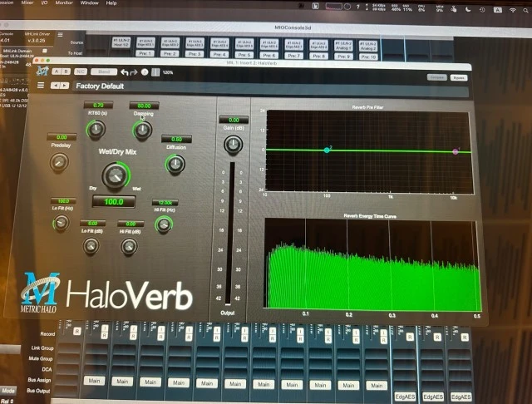Viewport: 532px width, 404px height.
Task: Go to previous preset with left arrow
Action: tap(55, 86)
